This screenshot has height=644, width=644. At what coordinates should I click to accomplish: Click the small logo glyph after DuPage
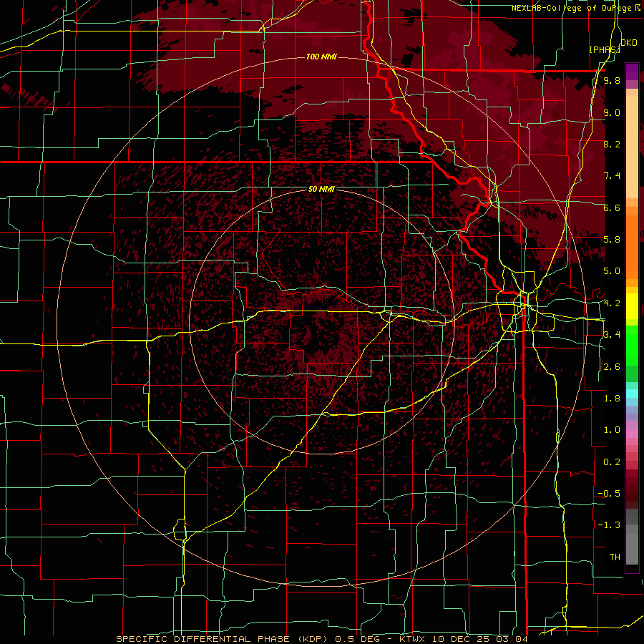tap(638, 8)
